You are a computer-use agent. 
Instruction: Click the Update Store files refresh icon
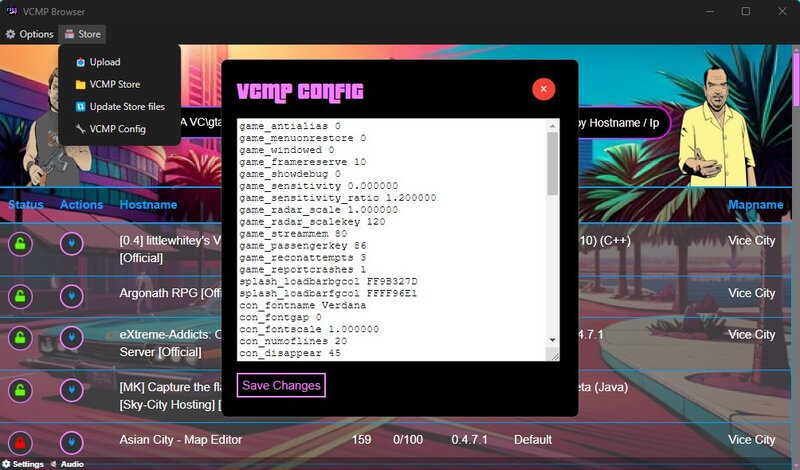point(80,107)
